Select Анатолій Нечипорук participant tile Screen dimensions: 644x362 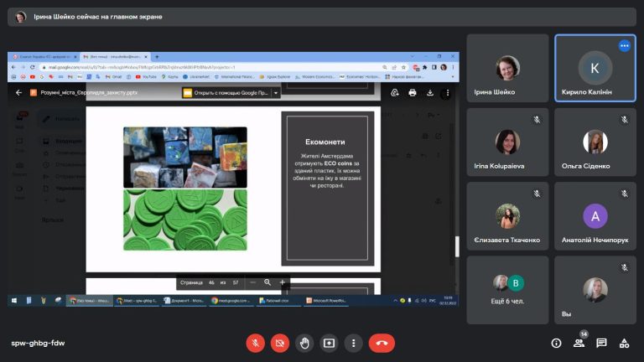tap(595, 216)
